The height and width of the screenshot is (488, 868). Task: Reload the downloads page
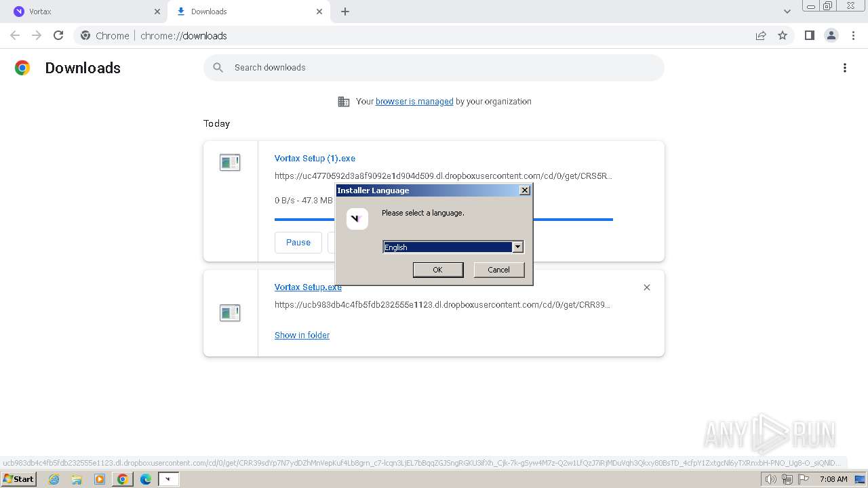click(x=58, y=35)
